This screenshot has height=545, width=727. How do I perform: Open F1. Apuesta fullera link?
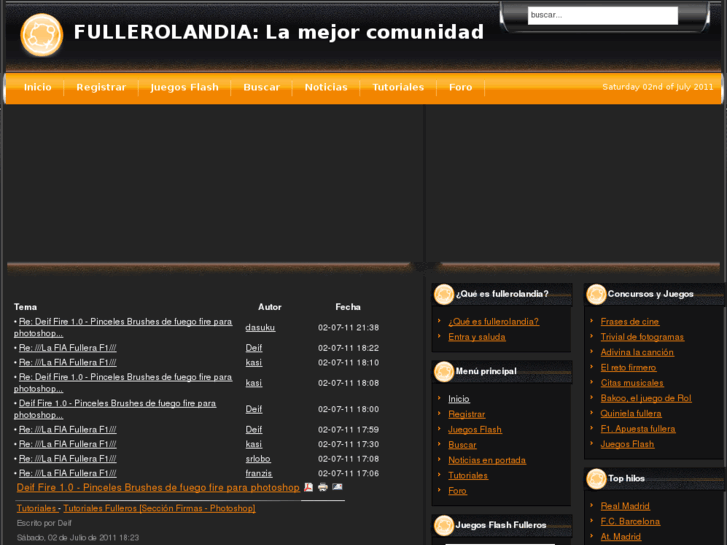(x=638, y=429)
